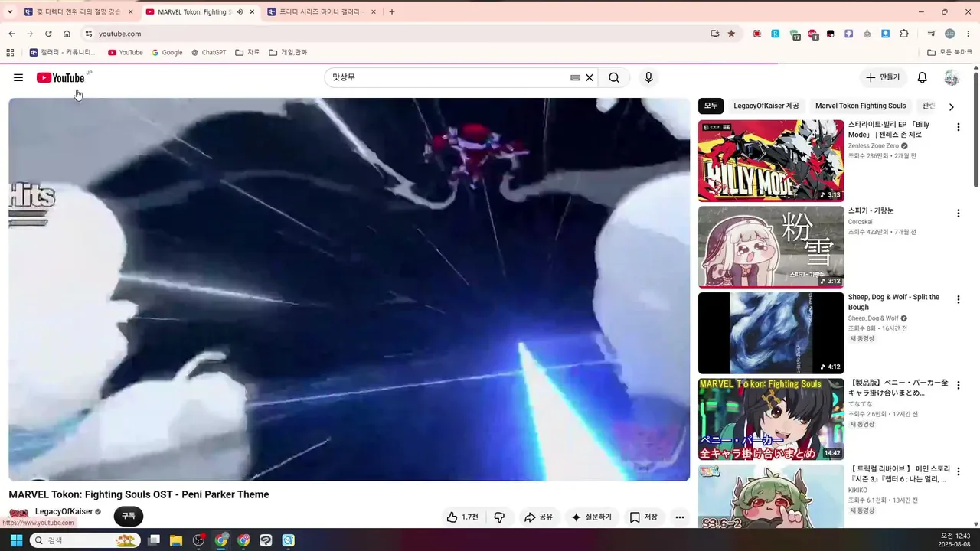
Task: Save the video with 저장 button
Action: [644, 517]
